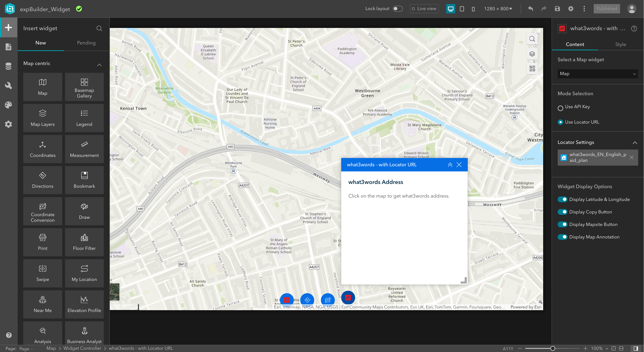Select the Coordinate Conversion widget
The image size is (644, 352).
(x=42, y=211)
